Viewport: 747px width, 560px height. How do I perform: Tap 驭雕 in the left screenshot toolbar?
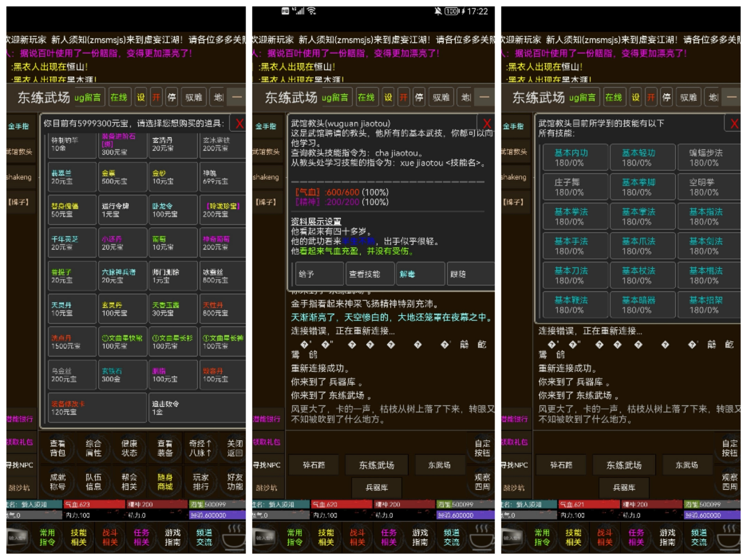[x=194, y=97]
